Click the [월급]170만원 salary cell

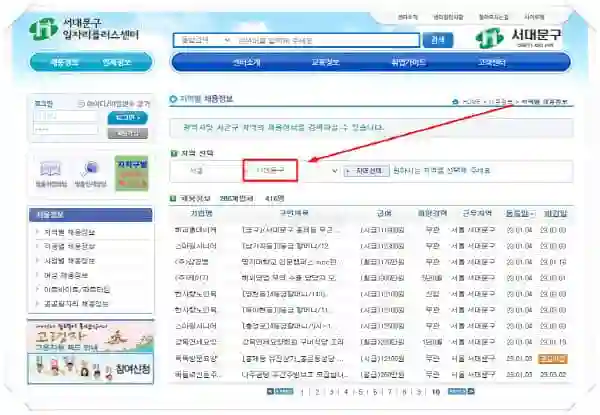pyautogui.click(x=382, y=262)
